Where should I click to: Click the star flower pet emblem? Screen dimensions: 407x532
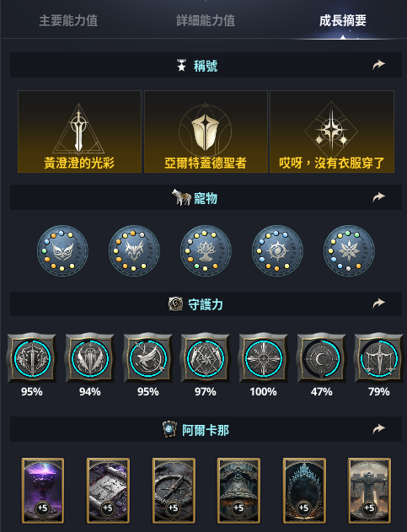[349, 250]
